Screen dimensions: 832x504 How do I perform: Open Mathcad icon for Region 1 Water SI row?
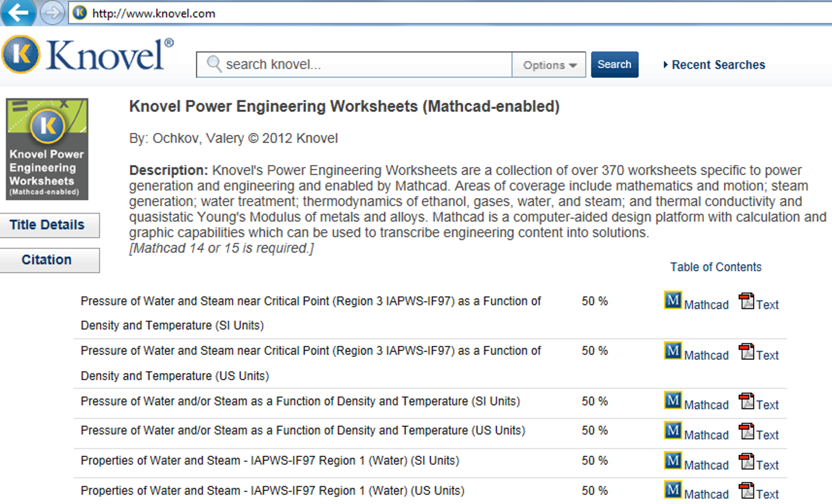tap(672, 461)
